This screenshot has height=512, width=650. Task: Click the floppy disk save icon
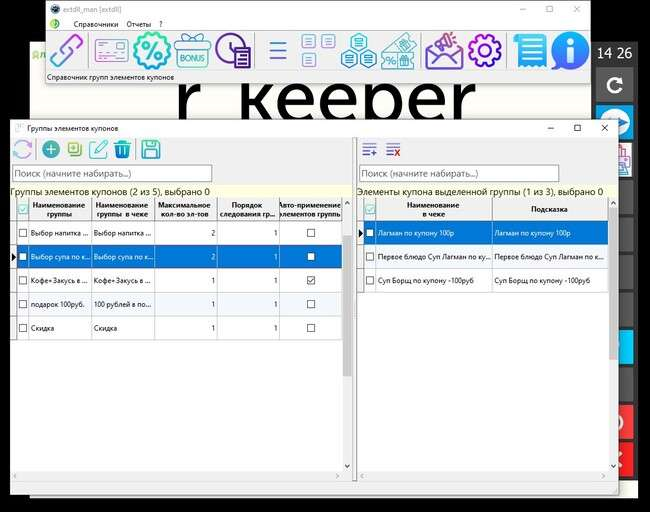coord(151,150)
